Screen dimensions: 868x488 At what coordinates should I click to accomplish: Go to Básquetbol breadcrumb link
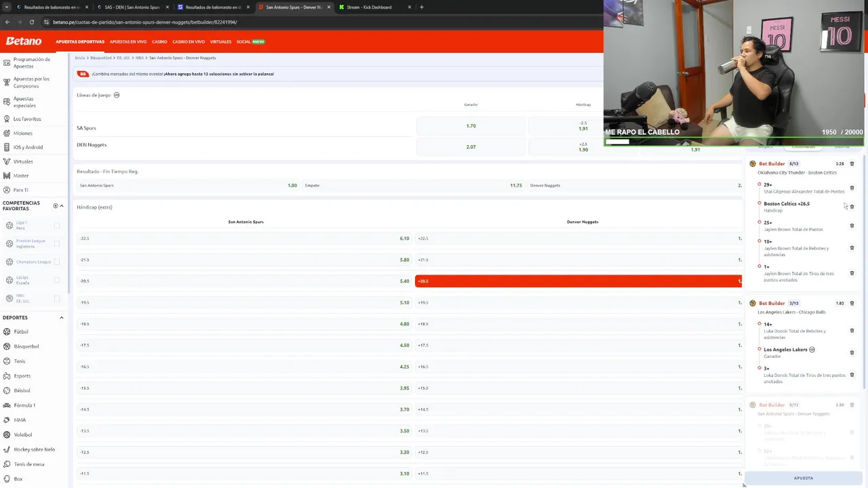coord(100,58)
